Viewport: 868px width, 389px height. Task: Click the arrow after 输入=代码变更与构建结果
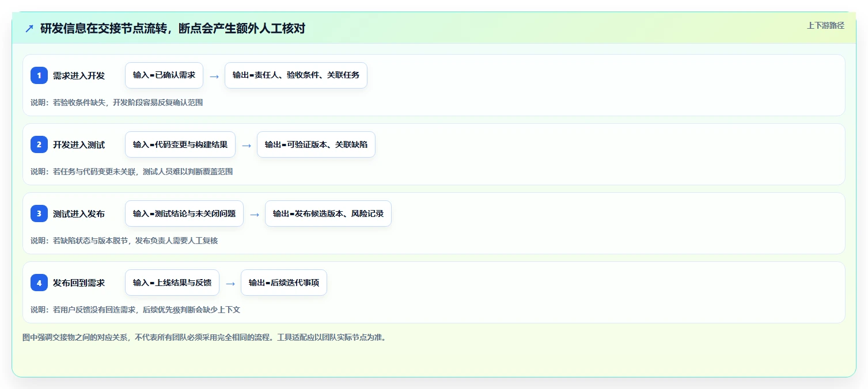point(247,145)
